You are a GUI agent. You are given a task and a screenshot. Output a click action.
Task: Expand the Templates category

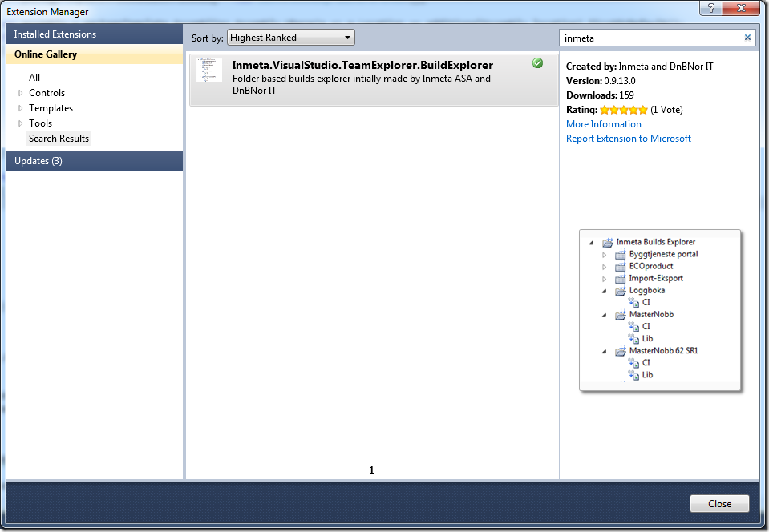coord(21,108)
